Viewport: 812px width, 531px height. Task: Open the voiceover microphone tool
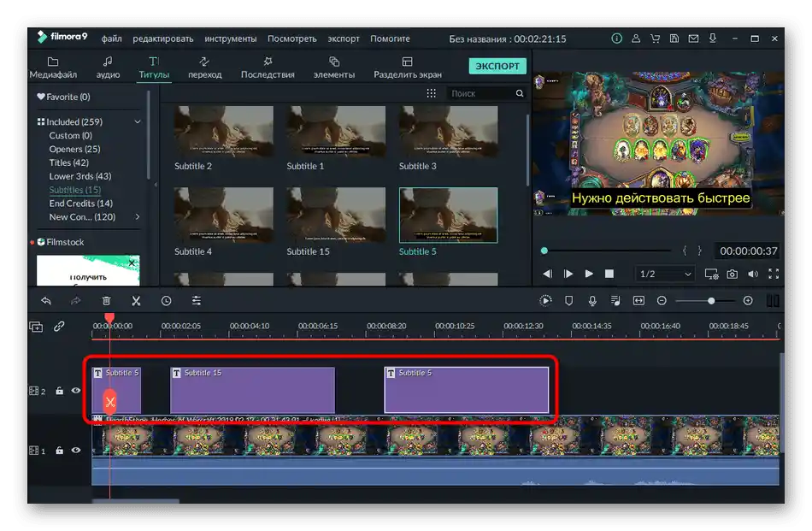click(x=592, y=301)
